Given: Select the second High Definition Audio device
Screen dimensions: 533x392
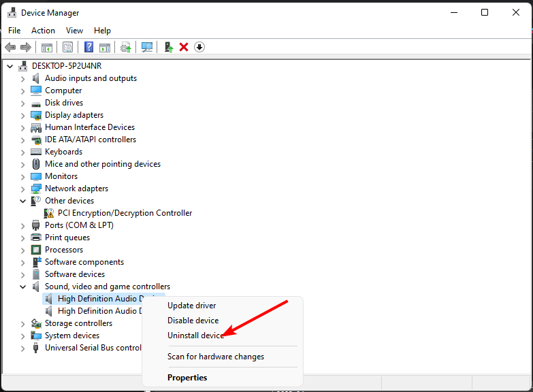Looking at the screenshot, I should point(99,311).
